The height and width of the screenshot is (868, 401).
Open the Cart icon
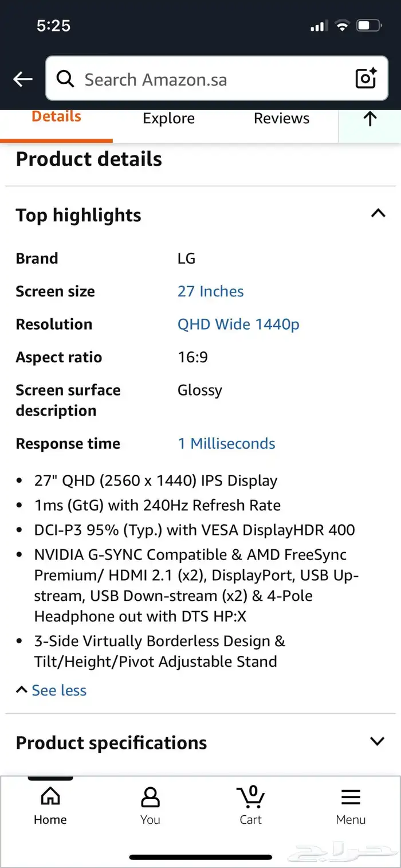click(250, 796)
